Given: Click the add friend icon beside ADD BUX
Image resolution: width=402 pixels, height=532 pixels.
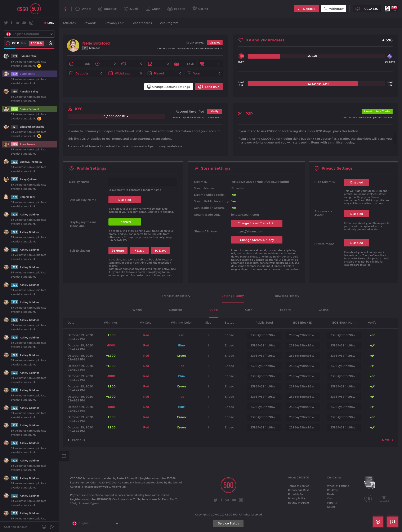Looking at the screenshot, I should click(x=50, y=43).
